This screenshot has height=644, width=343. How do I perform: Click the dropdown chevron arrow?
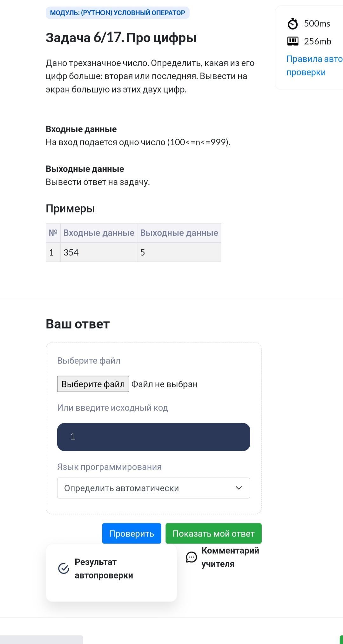pos(239,488)
